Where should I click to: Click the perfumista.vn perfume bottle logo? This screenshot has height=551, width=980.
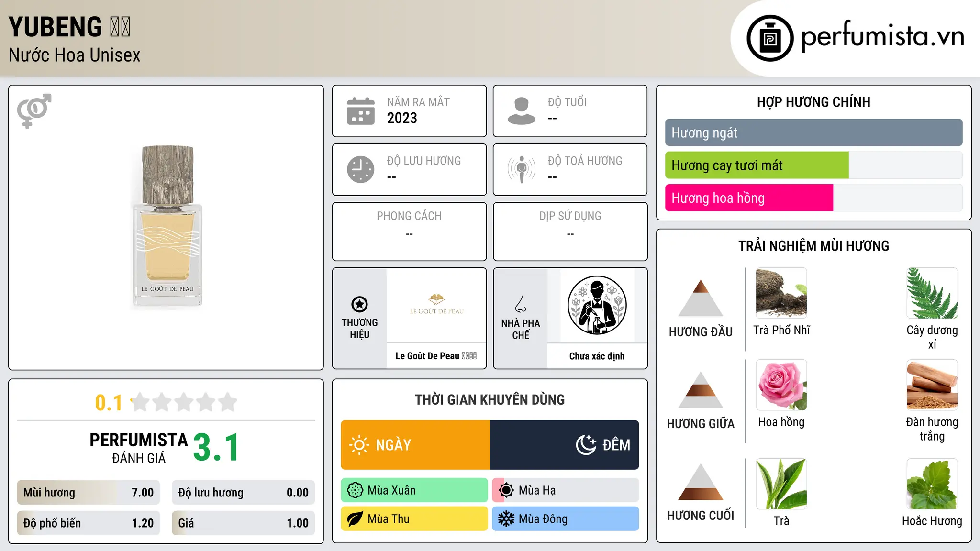point(770,38)
